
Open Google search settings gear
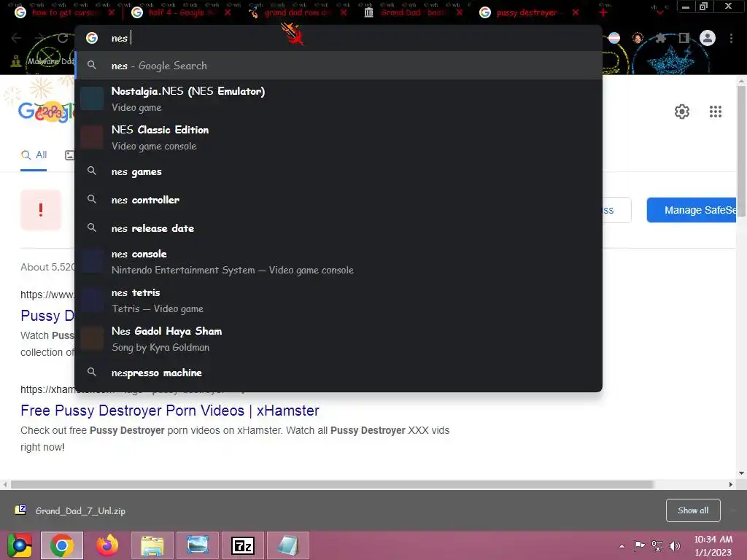682,112
